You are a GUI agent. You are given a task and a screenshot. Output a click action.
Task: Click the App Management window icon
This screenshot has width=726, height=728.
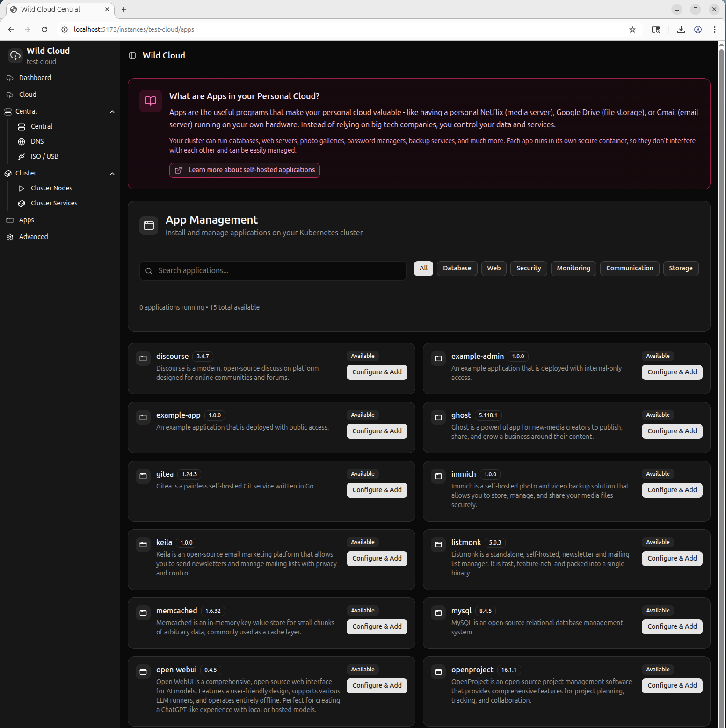149,226
